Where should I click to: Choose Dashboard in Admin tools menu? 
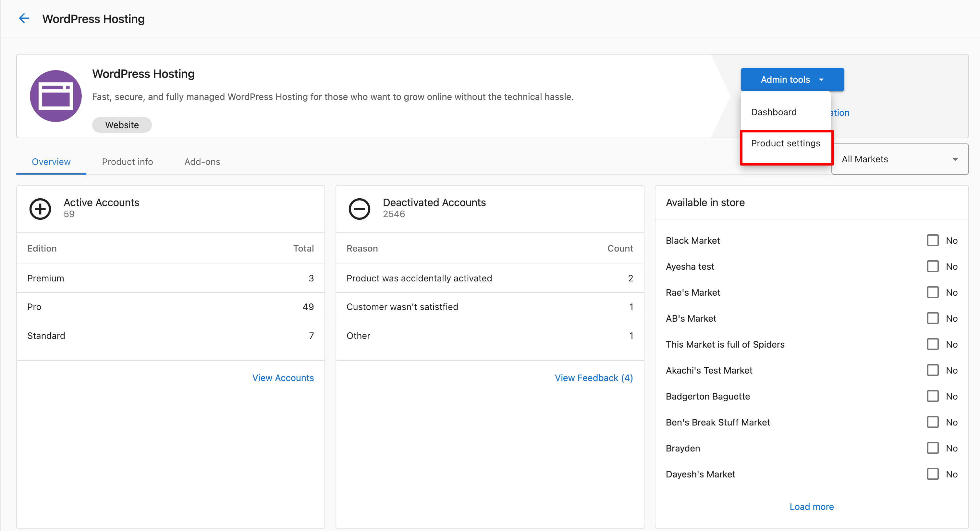[x=773, y=112]
